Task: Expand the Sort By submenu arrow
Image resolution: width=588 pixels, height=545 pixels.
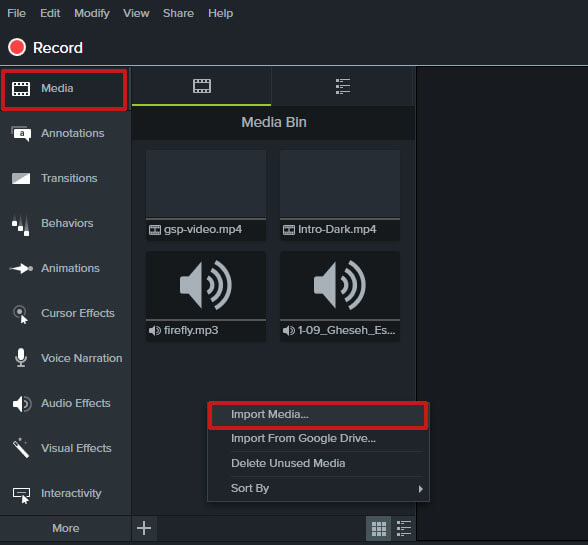Action: tap(420, 489)
